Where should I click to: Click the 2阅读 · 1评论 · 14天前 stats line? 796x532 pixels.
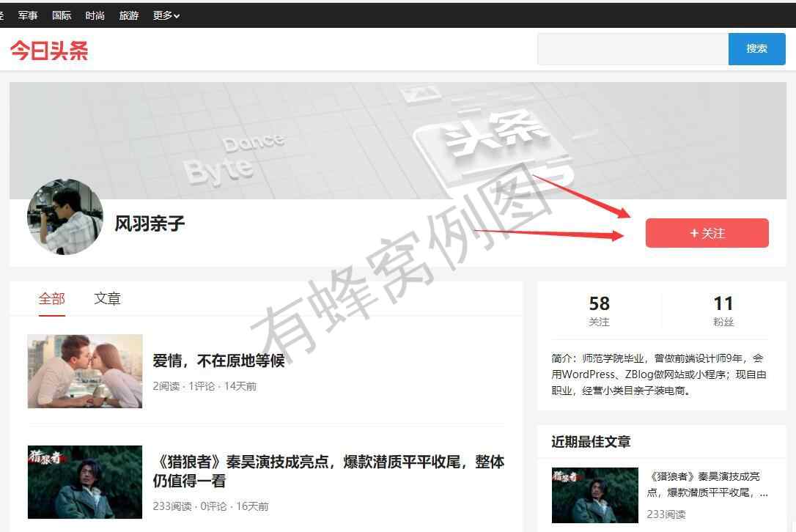204,386
